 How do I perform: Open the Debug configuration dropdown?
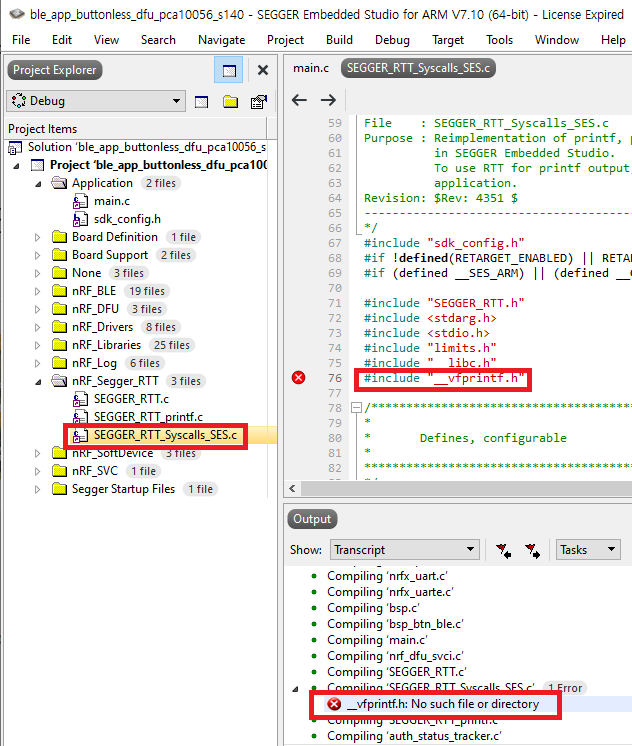coord(96,101)
